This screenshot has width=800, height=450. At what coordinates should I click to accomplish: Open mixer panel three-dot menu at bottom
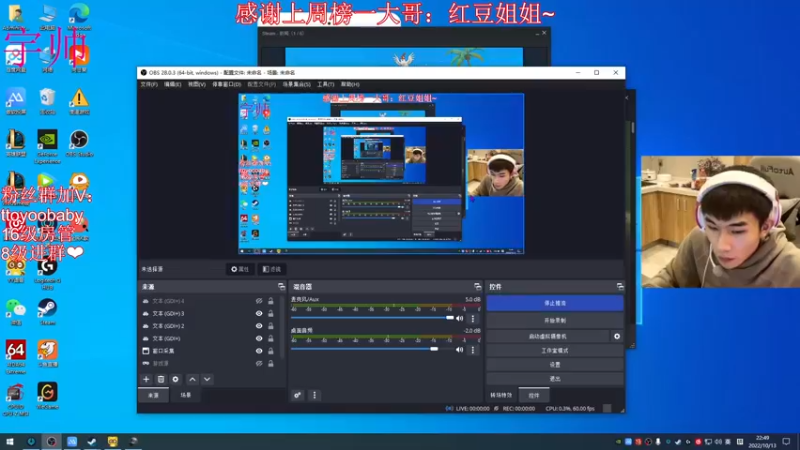(x=314, y=395)
